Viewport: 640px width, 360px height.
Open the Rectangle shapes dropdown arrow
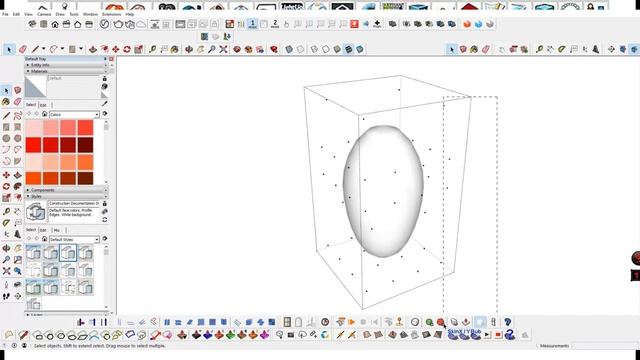coord(81,49)
